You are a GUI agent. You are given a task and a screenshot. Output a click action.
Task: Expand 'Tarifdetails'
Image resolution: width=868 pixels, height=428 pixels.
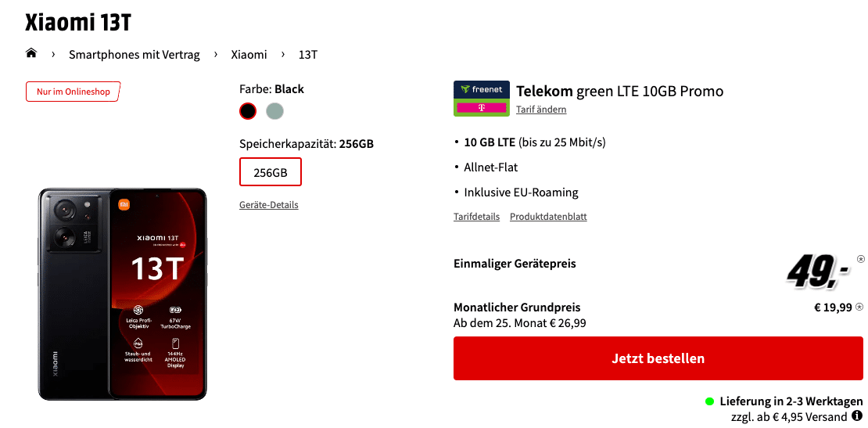click(477, 217)
